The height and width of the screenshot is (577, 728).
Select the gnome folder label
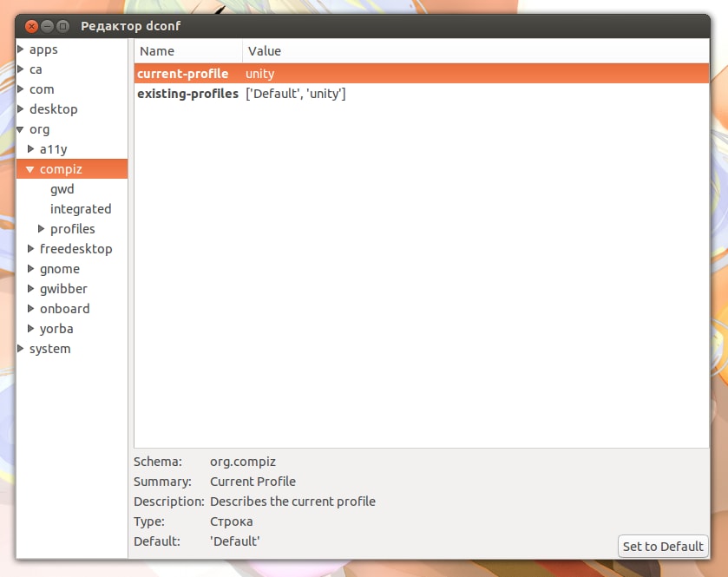[59, 269]
